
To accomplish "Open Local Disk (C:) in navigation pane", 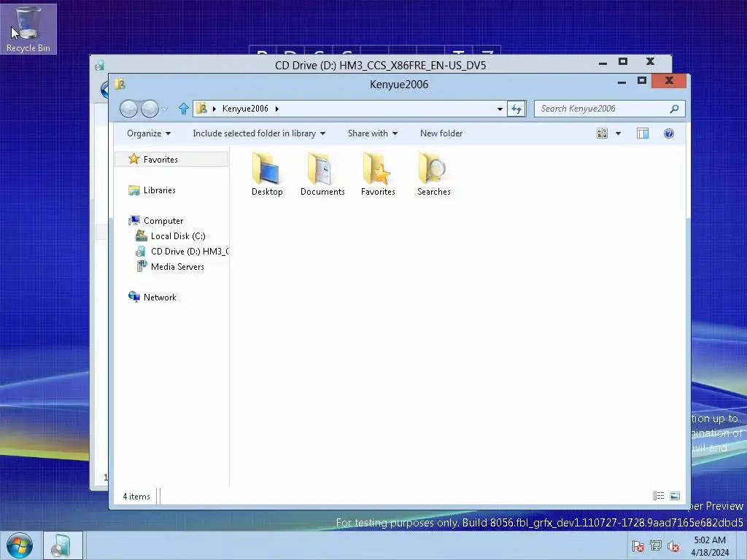I will coord(171,236).
